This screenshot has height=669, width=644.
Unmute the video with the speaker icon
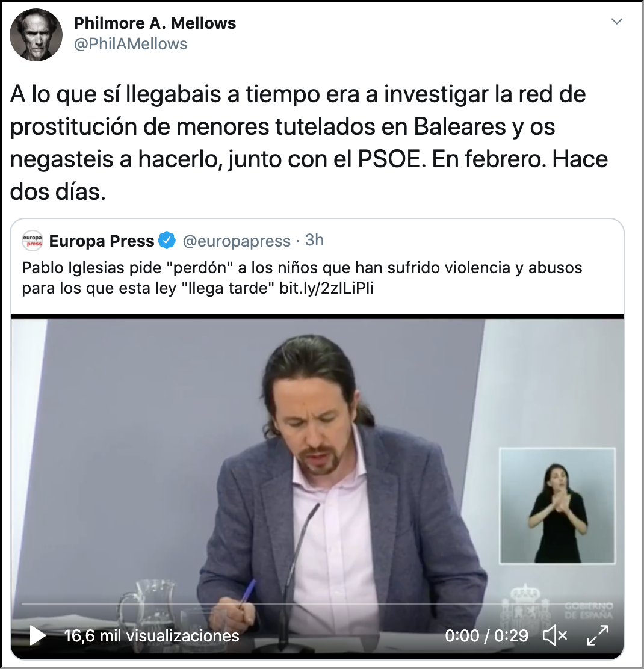(x=555, y=636)
